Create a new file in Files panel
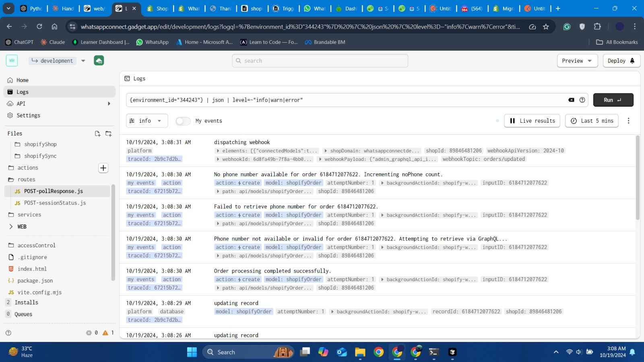The width and height of the screenshot is (644, 362). coord(97,134)
